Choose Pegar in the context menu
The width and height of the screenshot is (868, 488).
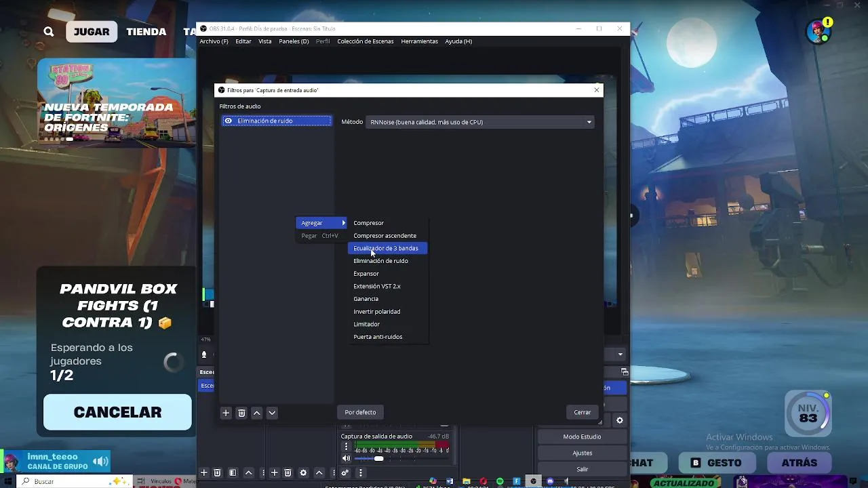pyautogui.click(x=319, y=236)
